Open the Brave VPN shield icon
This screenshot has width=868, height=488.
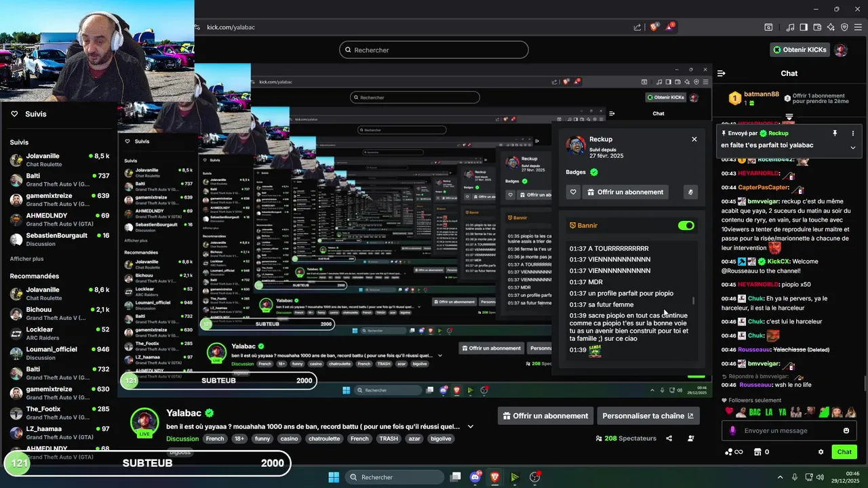click(x=844, y=27)
